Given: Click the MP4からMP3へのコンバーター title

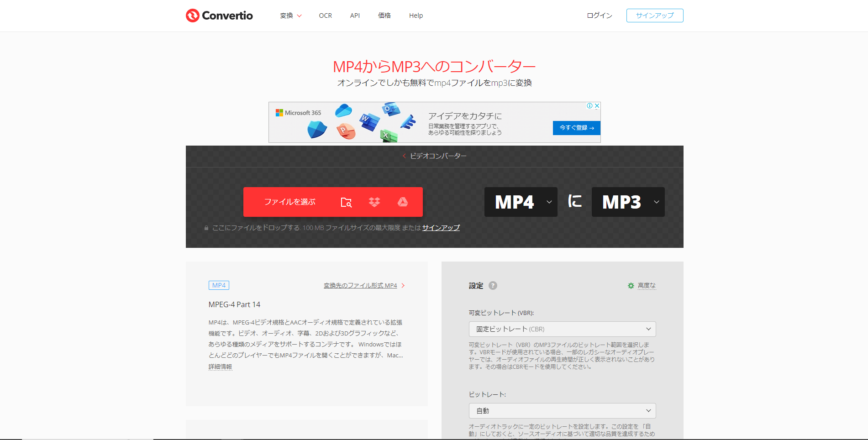Looking at the screenshot, I should 434,67.
